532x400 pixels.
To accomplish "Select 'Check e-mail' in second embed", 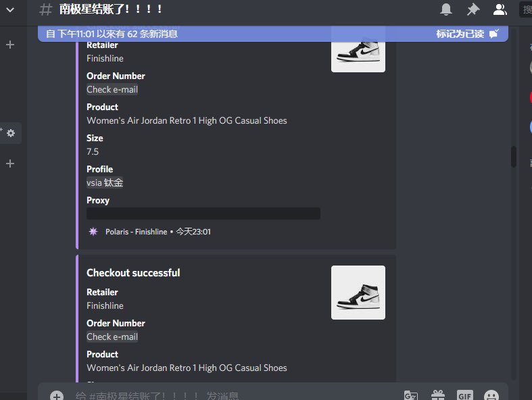I will [112, 337].
